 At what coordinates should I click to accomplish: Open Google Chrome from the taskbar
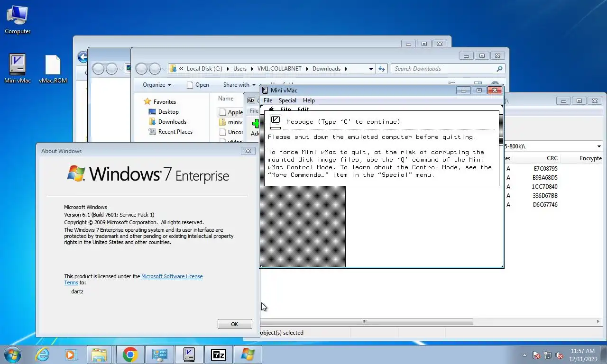(x=129, y=355)
